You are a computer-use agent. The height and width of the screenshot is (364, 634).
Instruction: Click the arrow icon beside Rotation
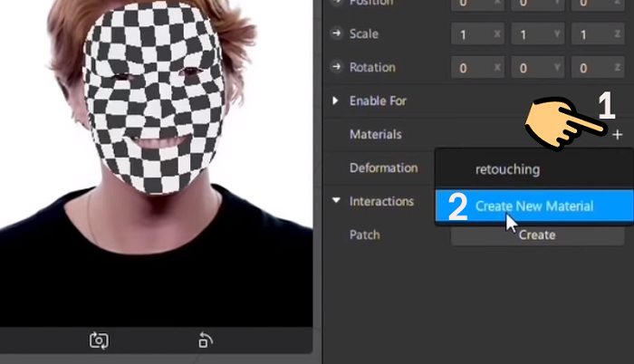click(x=336, y=68)
